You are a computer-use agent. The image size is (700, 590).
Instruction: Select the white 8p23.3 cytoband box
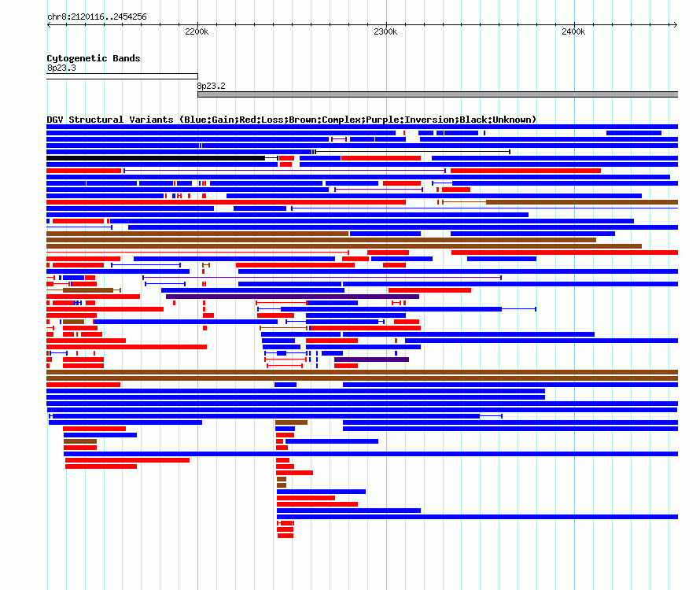pos(123,76)
